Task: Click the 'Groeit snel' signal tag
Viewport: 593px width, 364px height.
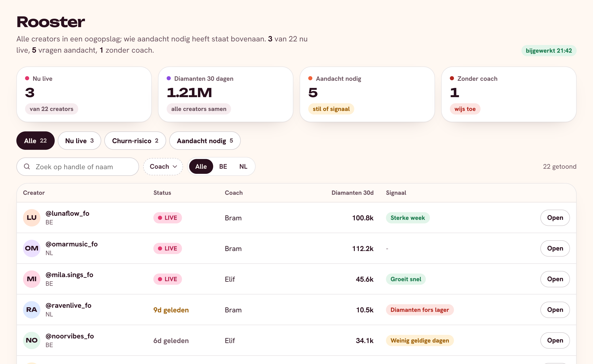Action: (406, 279)
